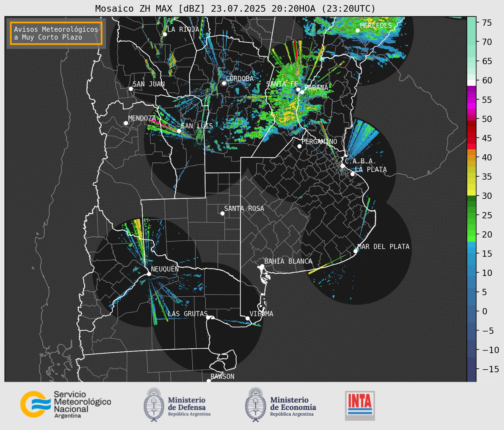Image resolution: width=504 pixels, height=430 pixels.
Task: Click the 25 dBZ green color band
Action: pos(471,215)
